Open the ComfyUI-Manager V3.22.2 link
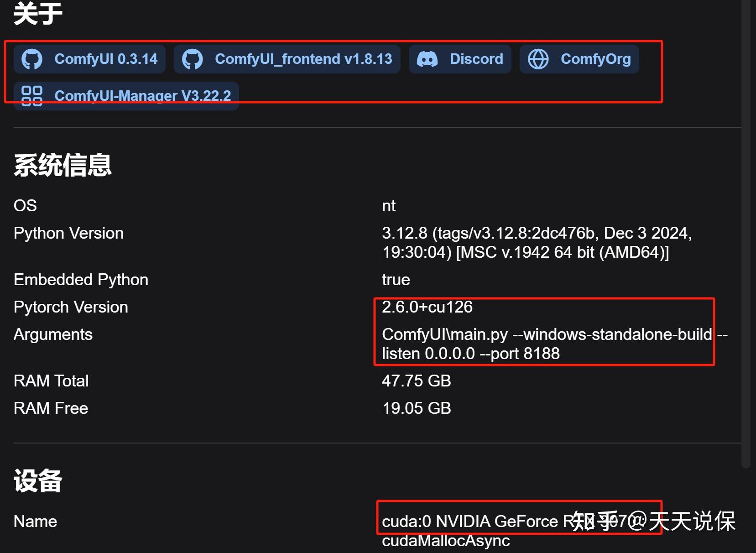 tap(143, 96)
